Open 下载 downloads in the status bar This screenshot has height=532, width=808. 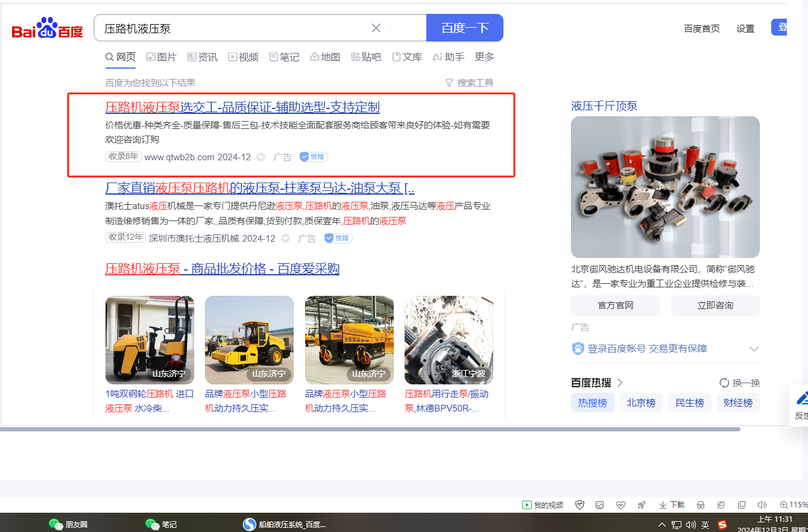coord(672,505)
